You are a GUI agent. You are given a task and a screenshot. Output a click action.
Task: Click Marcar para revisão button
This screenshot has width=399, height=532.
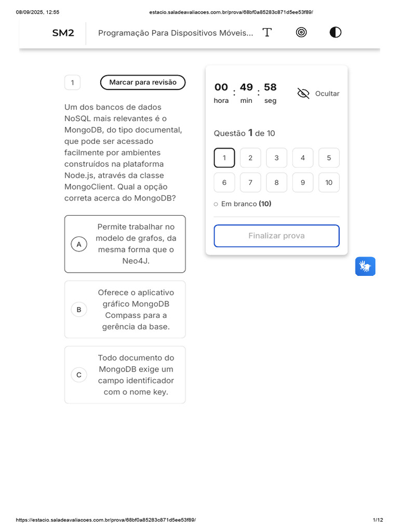click(x=143, y=83)
